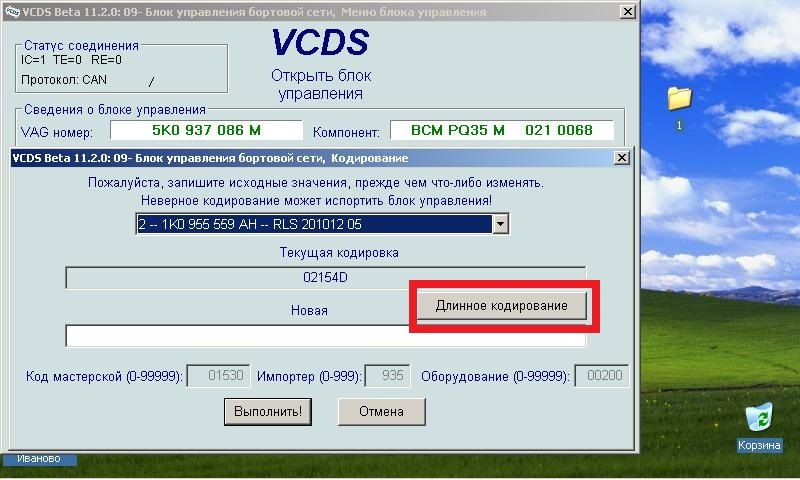The width and height of the screenshot is (800, 480).
Task: Open the RLS module dropdown arrow
Action: (x=501, y=224)
